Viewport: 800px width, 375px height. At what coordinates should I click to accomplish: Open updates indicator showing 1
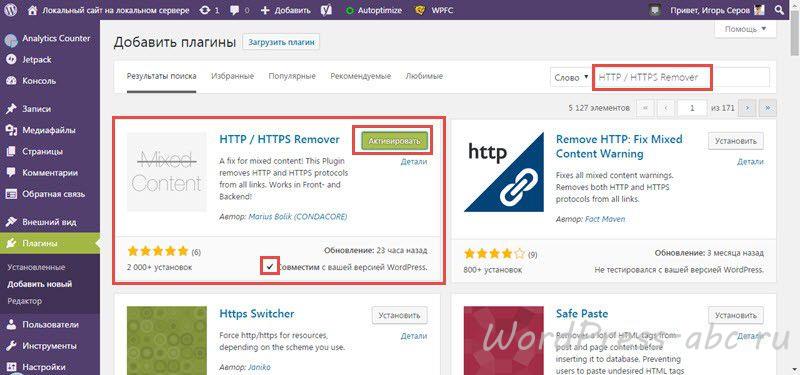pos(209,10)
